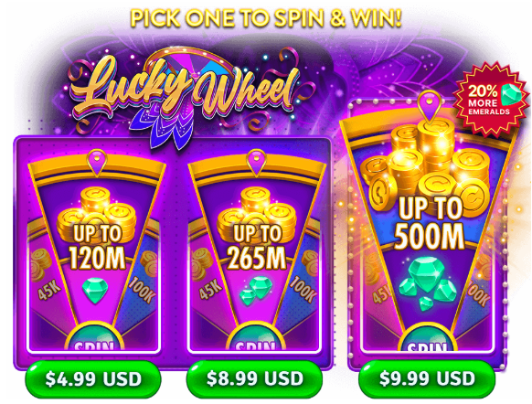Click the coin stack on 265M card
532x404 pixels.
[257, 212]
